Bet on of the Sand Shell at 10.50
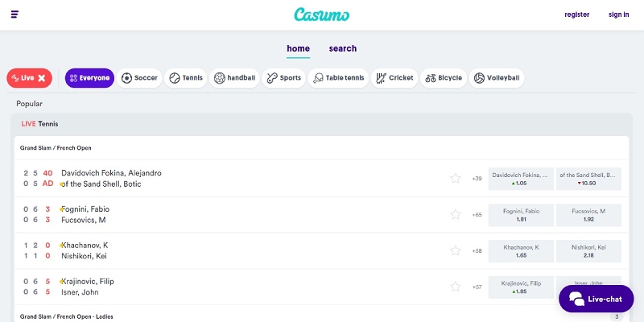Screen dimensions: 644x322 click(588, 179)
